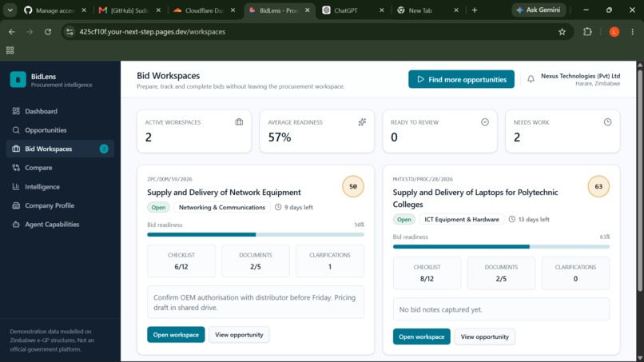Open Intelligence in the sidebar
The image size is (644, 362).
point(60,186)
